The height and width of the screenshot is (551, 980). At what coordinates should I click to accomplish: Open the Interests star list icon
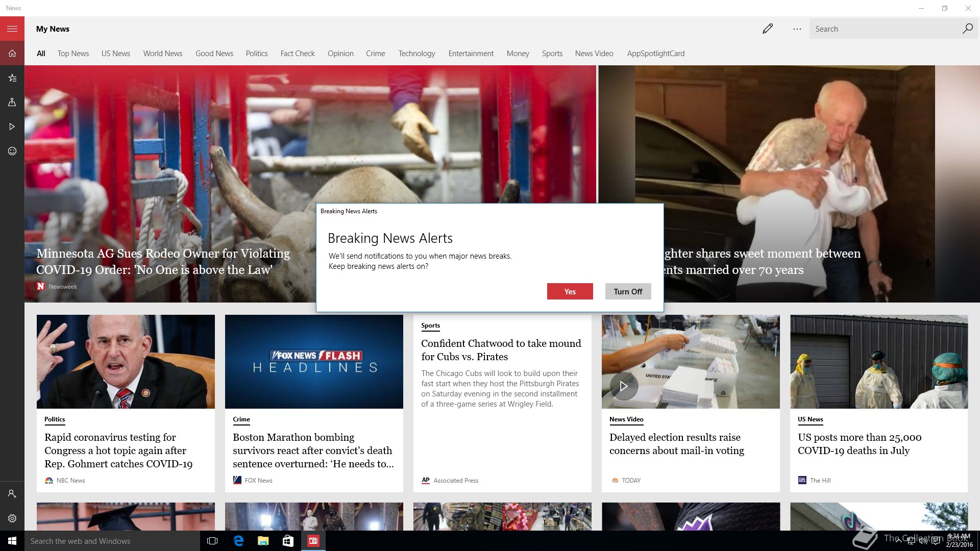coord(12,78)
